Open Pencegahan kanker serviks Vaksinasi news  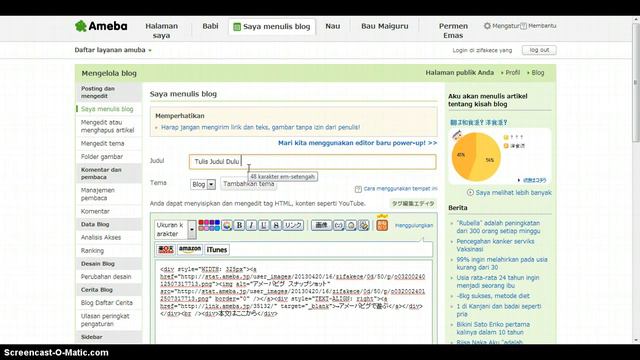[x=495, y=245]
